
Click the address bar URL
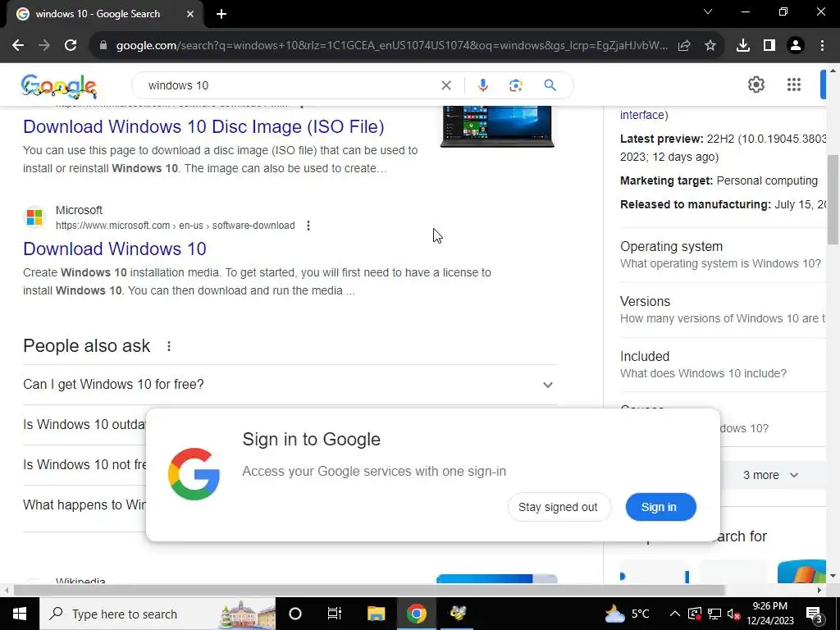coord(391,46)
